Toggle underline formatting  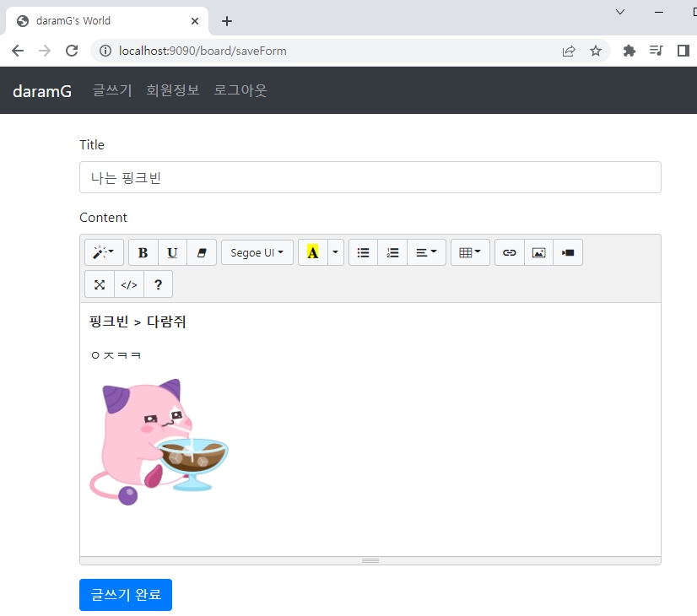172,252
